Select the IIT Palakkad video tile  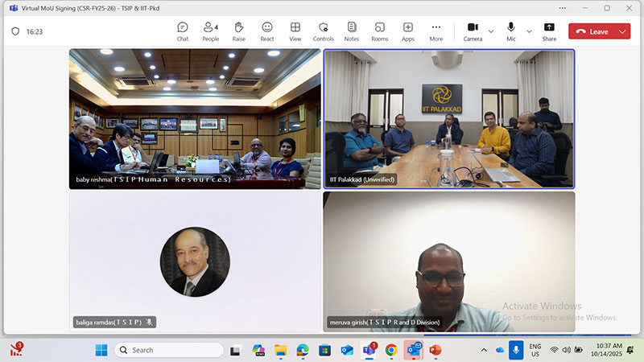[x=449, y=119]
